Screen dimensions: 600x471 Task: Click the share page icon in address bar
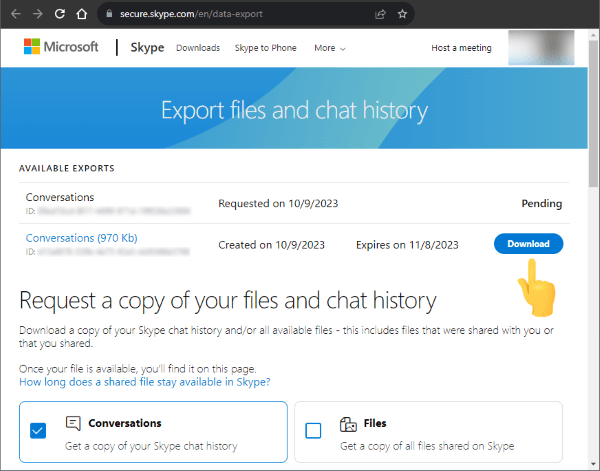(380, 15)
